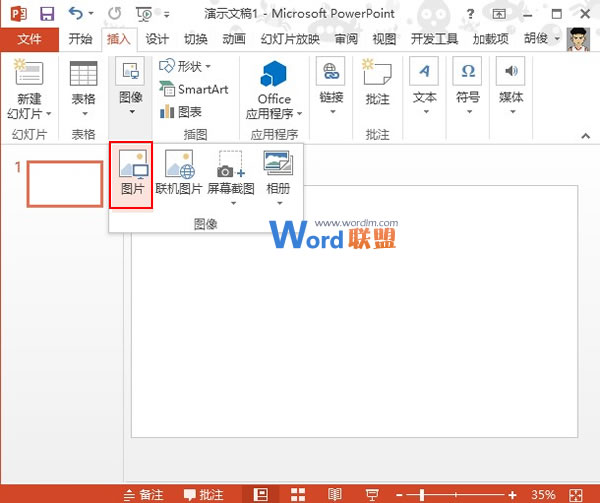Switch to the Review (审阅) tab
This screenshot has width=600, height=503.
346,39
